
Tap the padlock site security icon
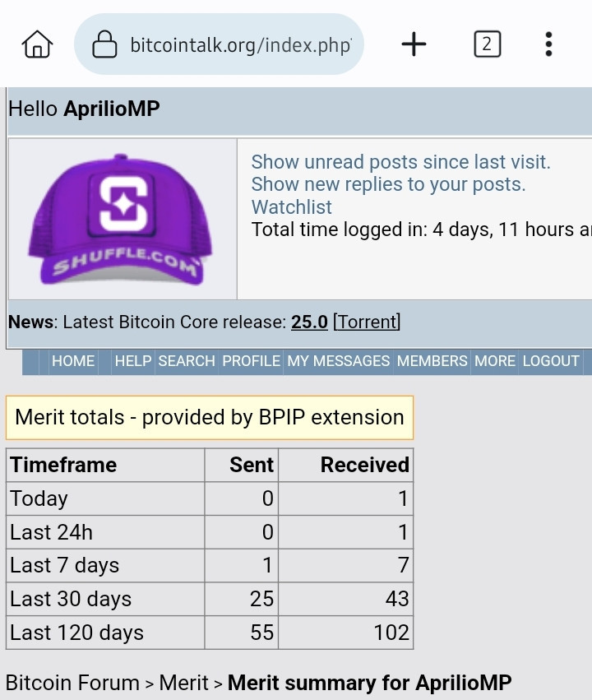click(104, 44)
